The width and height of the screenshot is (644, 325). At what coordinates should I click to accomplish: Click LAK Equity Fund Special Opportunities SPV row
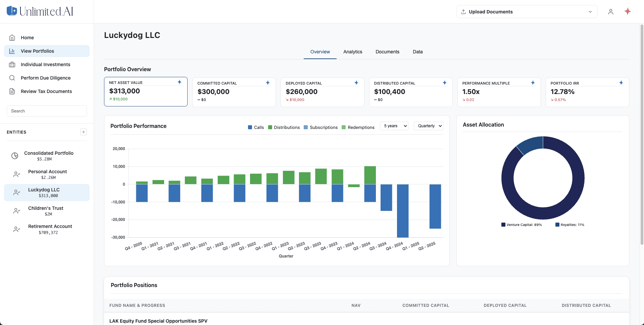366,321
